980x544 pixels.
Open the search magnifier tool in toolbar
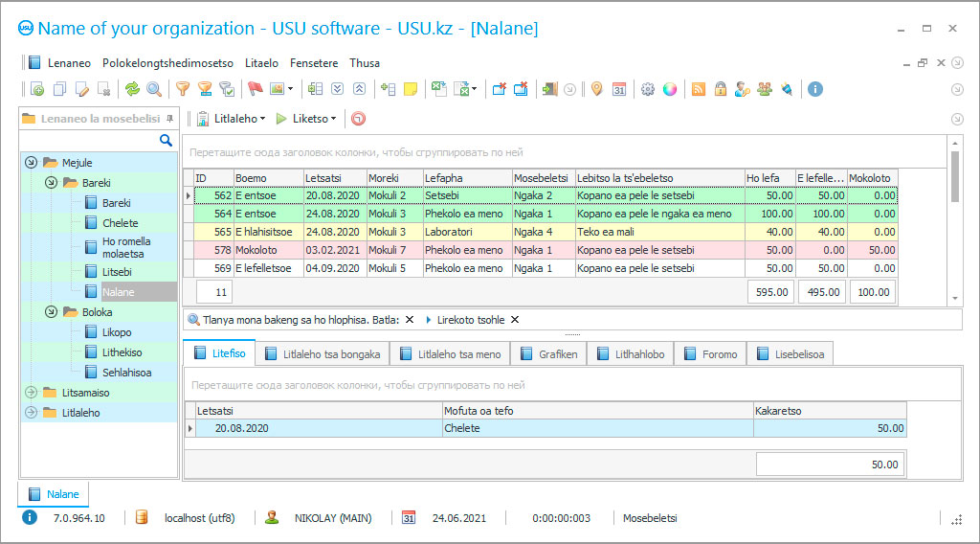153,89
